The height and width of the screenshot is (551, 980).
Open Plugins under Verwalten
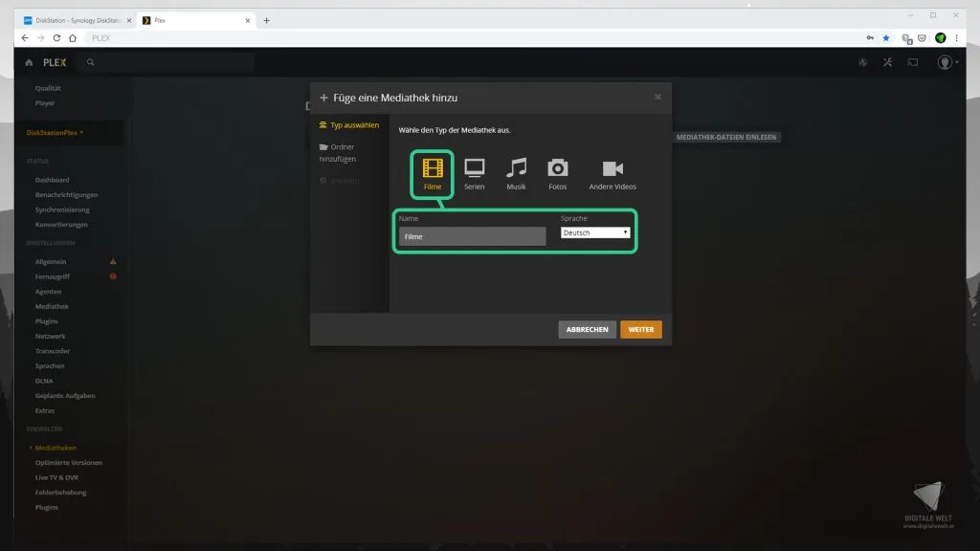click(46, 508)
